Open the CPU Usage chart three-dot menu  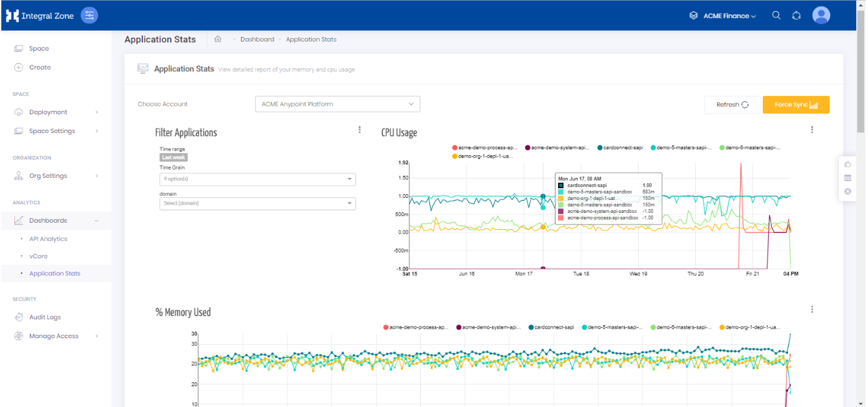(x=812, y=130)
